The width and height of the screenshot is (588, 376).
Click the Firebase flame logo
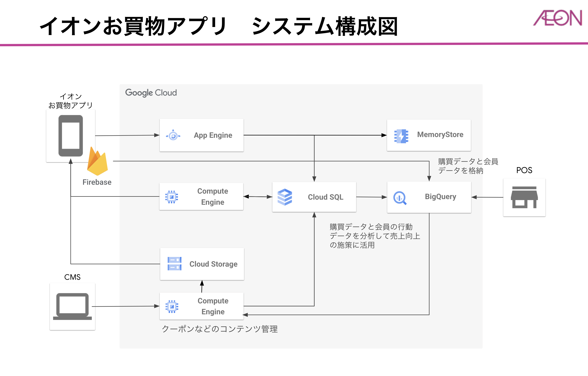tap(97, 161)
